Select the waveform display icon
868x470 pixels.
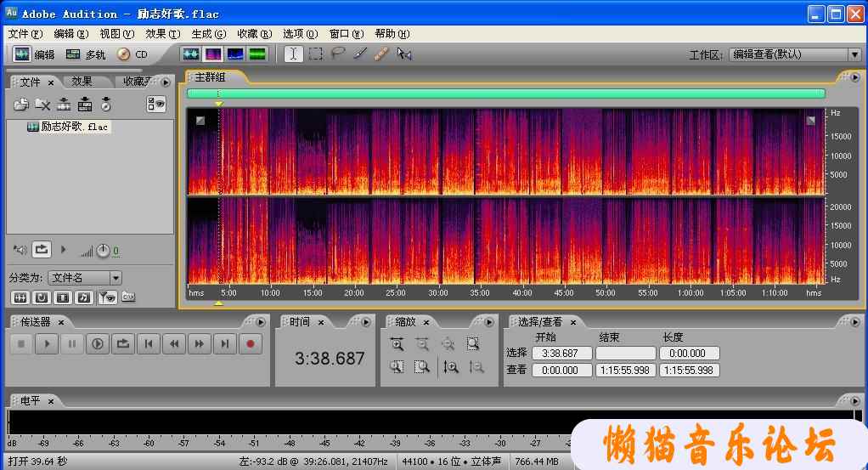(x=191, y=54)
